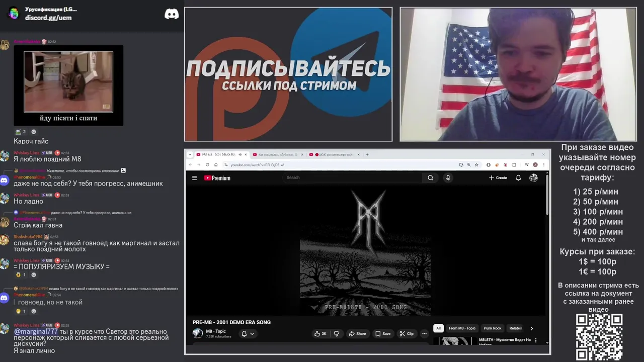Click the 'говноед, но не такой' message
This screenshot has width=644, height=362.
point(50,302)
